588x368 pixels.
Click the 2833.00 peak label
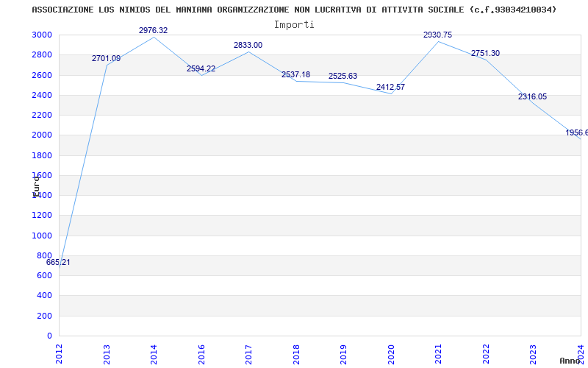(248, 45)
